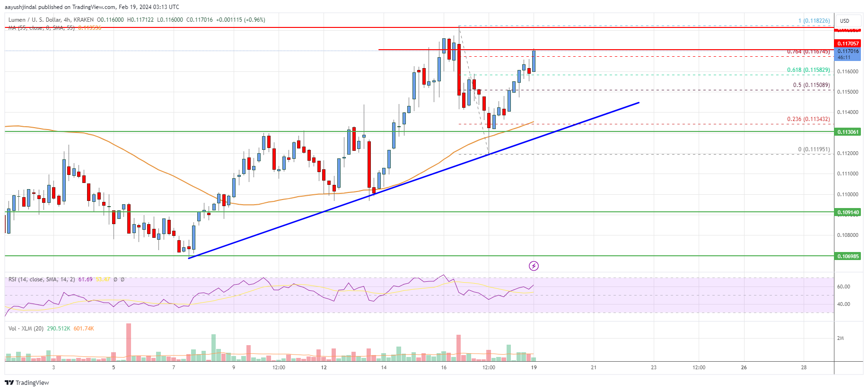Click the 1 (0.118226) Fibonacci label
Screen dimensions: 868x391
[x=814, y=21]
